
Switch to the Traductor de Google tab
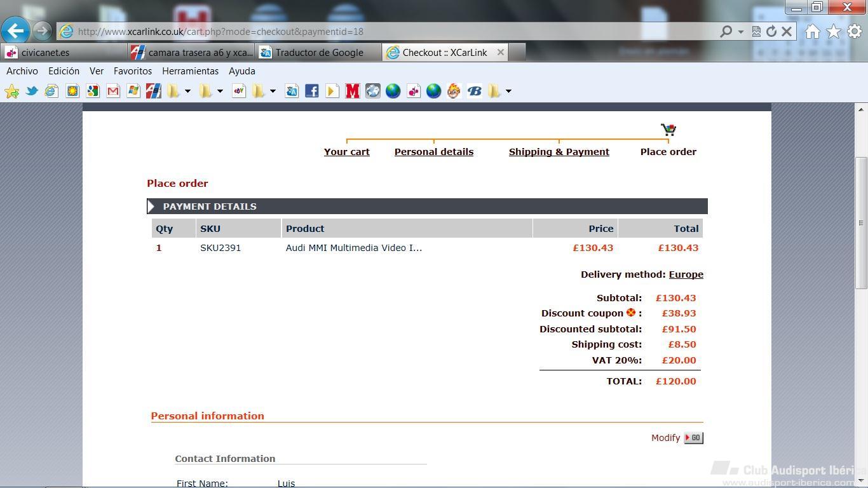[x=319, y=52]
